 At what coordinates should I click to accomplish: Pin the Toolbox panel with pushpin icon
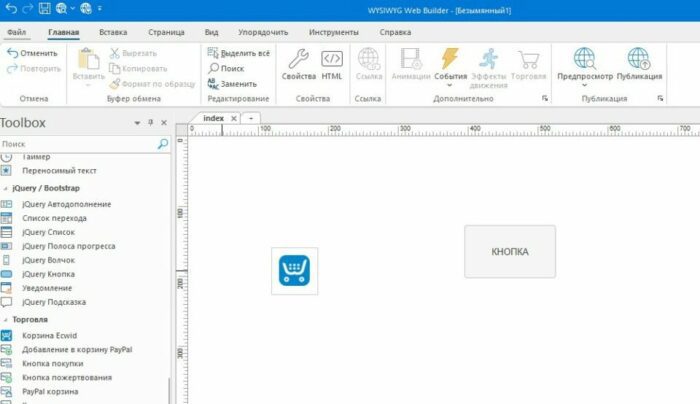(x=150, y=122)
